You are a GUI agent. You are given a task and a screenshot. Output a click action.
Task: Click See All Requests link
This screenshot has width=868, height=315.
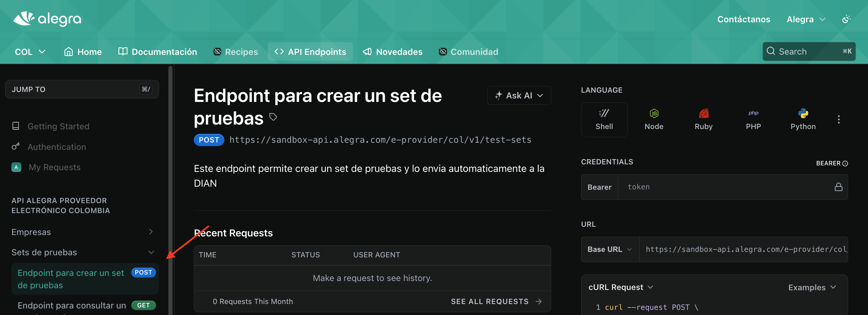(x=496, y=301)
